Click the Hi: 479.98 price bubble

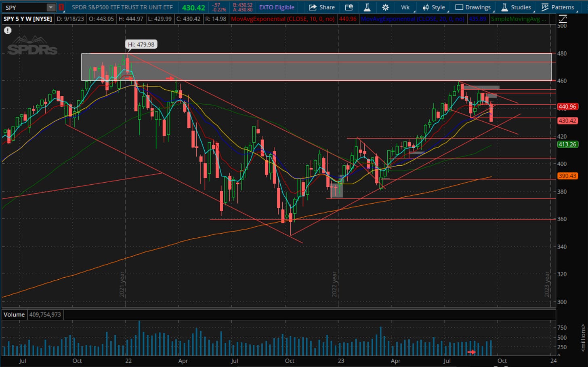pyautogui.click(x=141, y=44)
